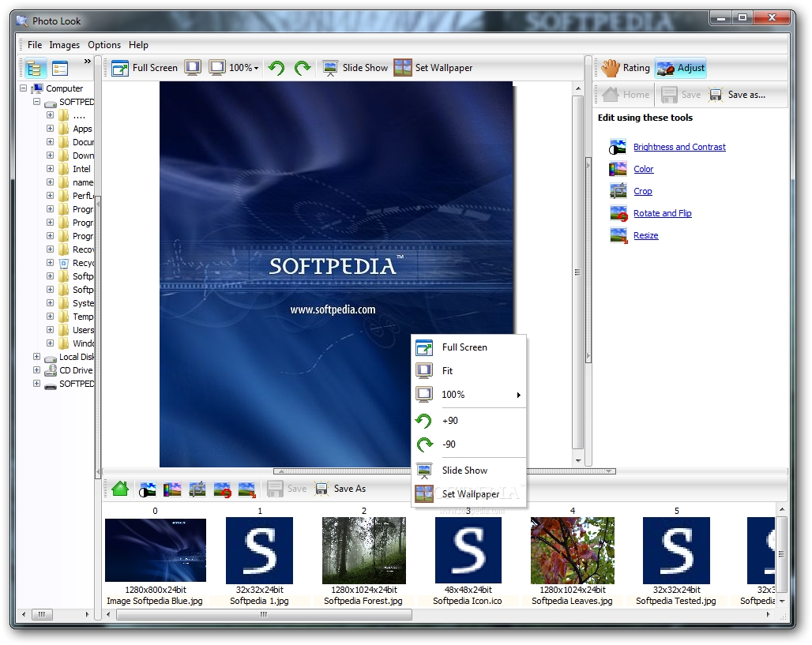Open 100% submenu in context menu
The image size is (812, 645).
tap(468, 395)
